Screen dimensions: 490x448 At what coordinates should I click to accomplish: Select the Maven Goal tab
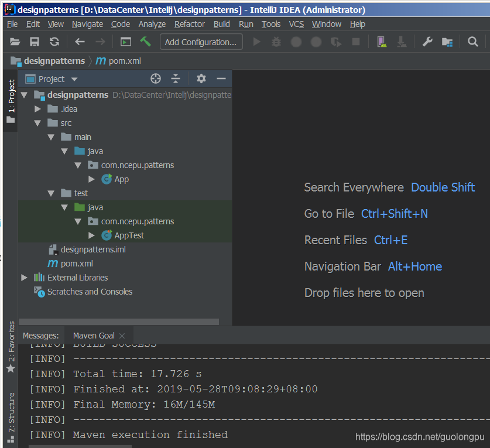[94, 336]
